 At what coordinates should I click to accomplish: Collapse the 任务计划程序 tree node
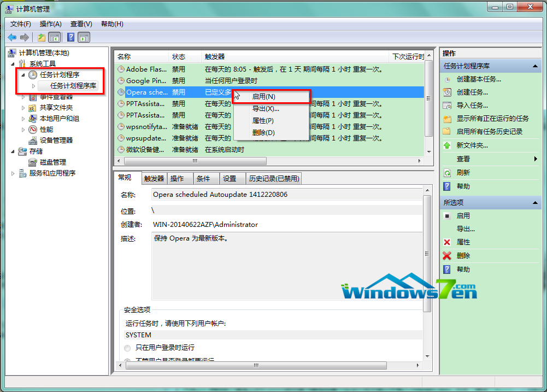[x=23, y=74]
